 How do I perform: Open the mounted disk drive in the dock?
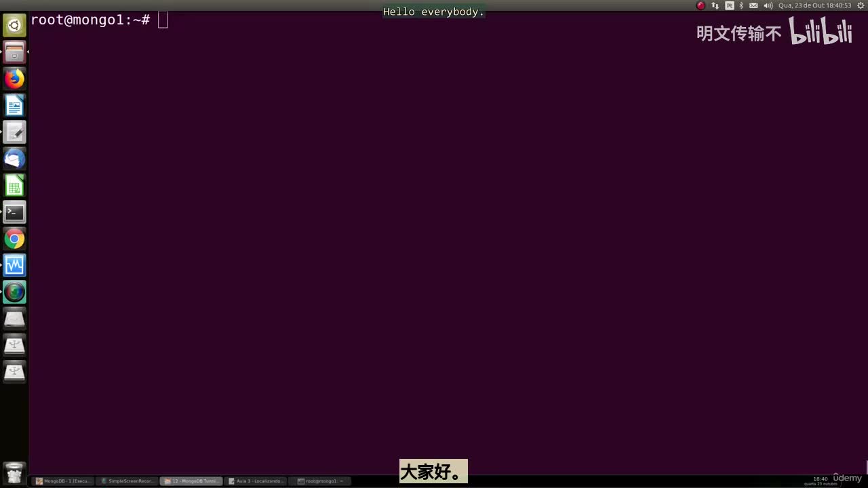tap(14, 319)
